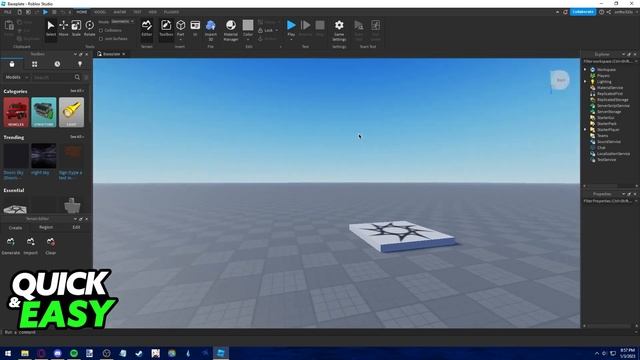Open the FILE menu
This screenshot has height=360, width=640.
click(x=7, y=12)
